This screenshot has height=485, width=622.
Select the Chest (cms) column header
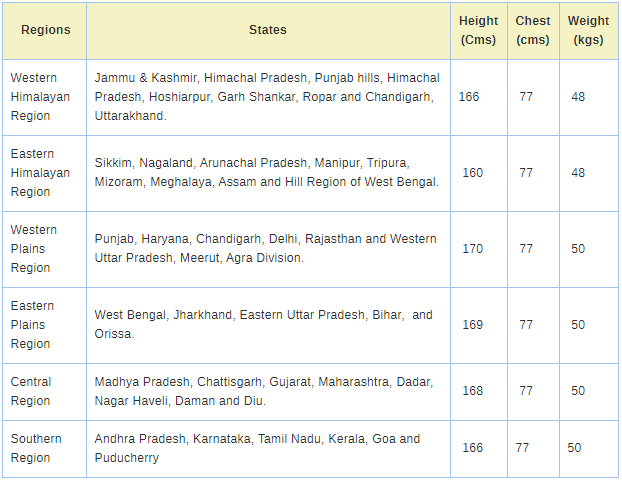coord(533,30)
